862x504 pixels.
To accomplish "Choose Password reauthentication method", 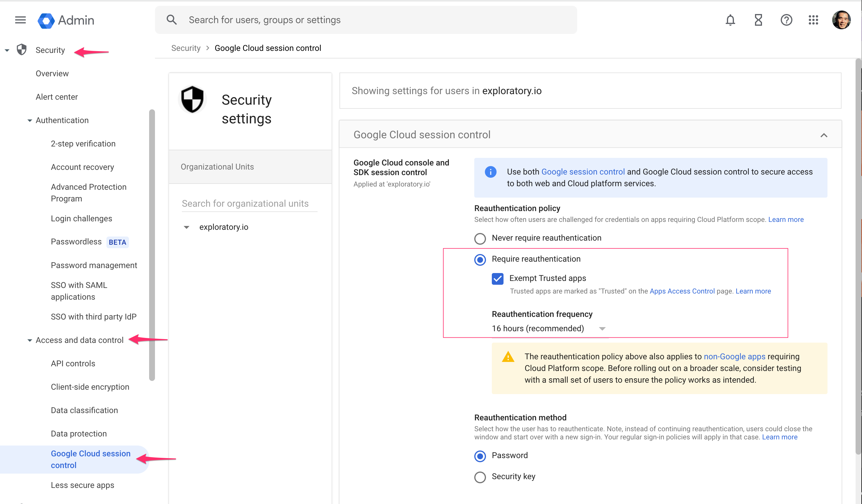I will (480, 456).
